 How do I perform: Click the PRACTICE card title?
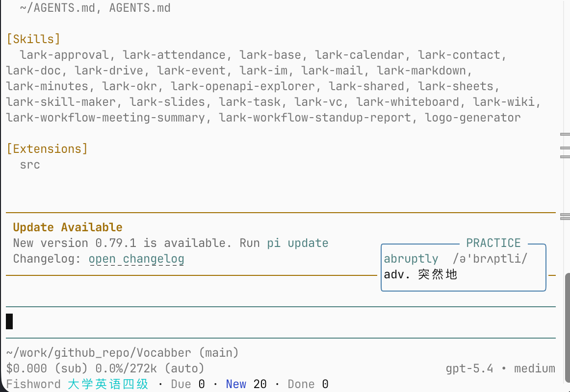click(493, 243)
